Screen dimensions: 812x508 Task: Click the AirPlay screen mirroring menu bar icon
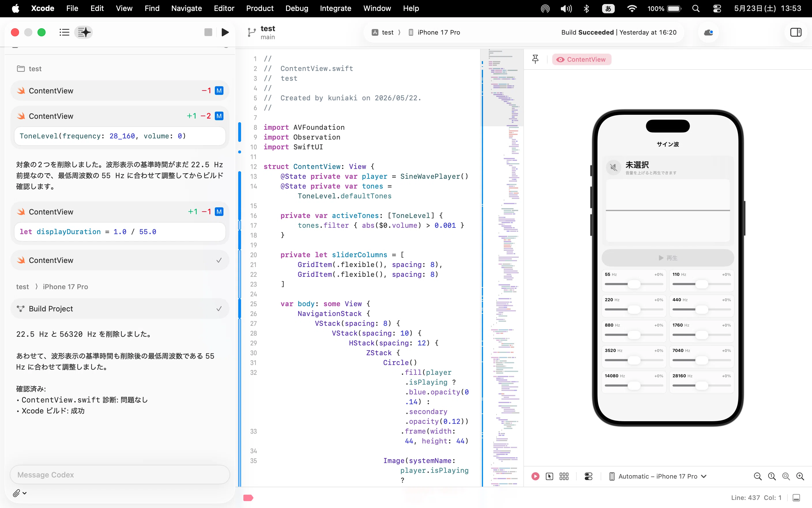click(x=545, y=8)
